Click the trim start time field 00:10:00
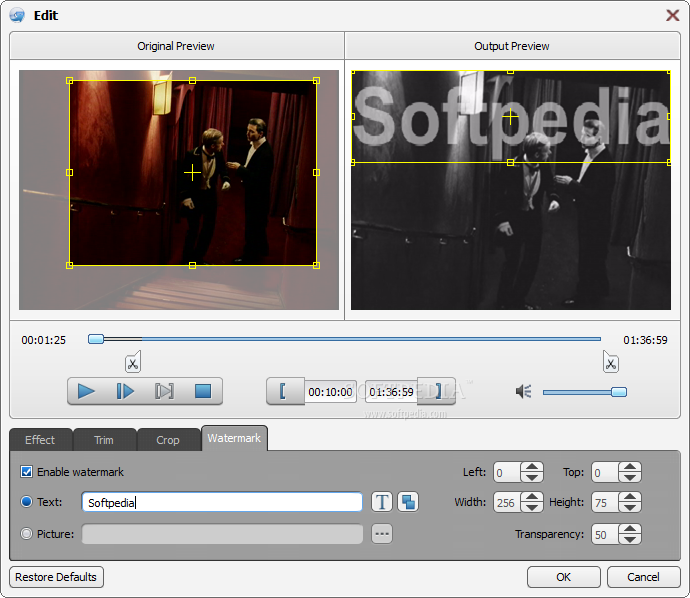690x598 pixels. (x=330, y=392)
